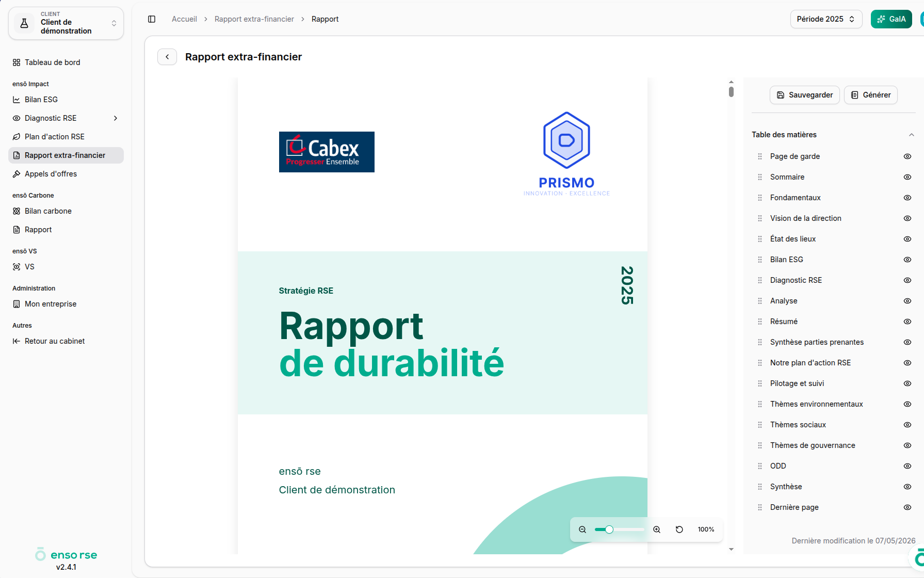Image resolution: width=924 pixels, height=578 pixels.
Task: Click the zoom in magnifier icon
Action: coord(657,529)
